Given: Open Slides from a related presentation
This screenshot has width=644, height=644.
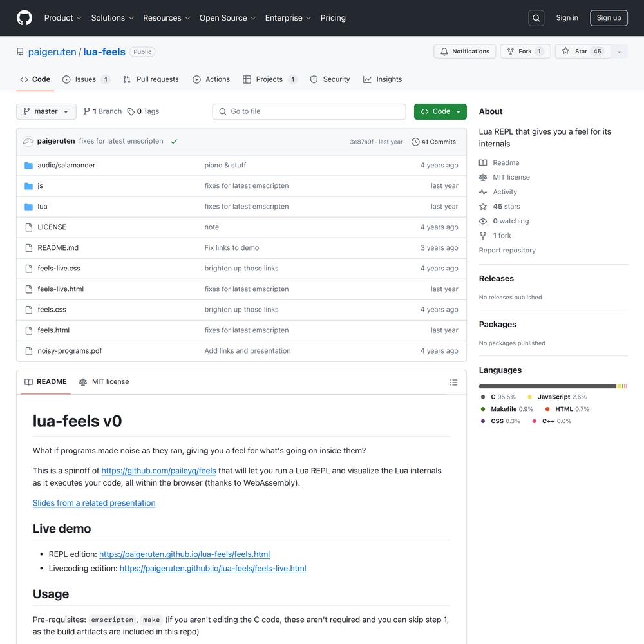Looking at the screenshot, I should pos(94,503).
